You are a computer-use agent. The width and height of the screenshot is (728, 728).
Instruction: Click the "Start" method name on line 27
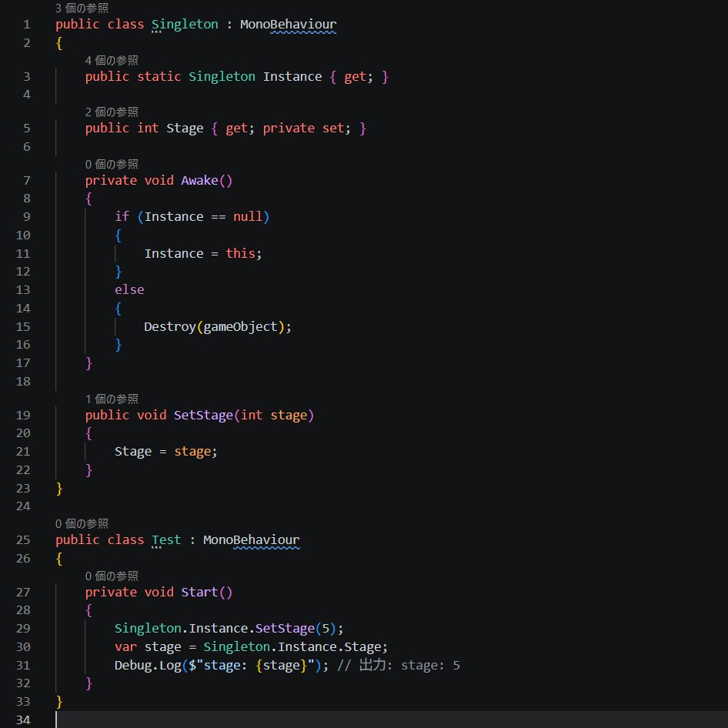click(x=199, y=592)
